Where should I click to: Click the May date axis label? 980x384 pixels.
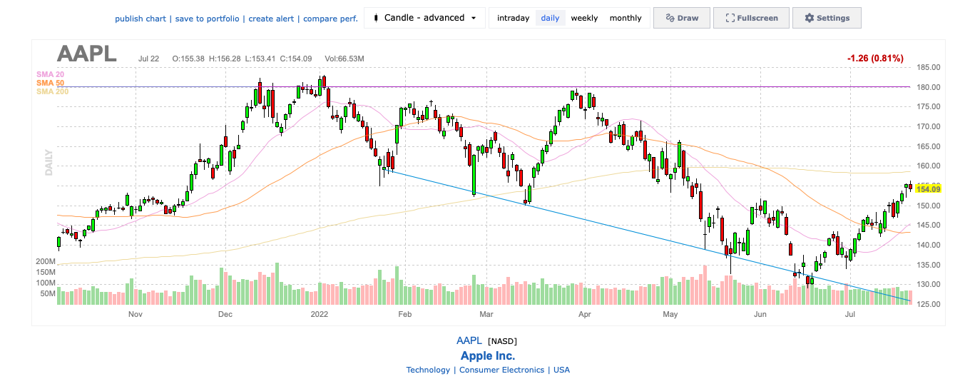(670, 314)
